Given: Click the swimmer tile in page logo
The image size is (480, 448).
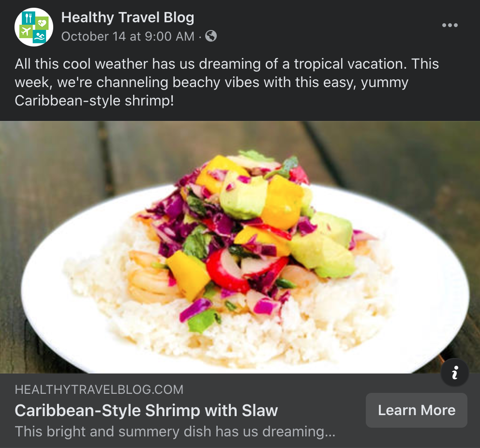Looking at the screenshot, I should (x=39, y=37).
